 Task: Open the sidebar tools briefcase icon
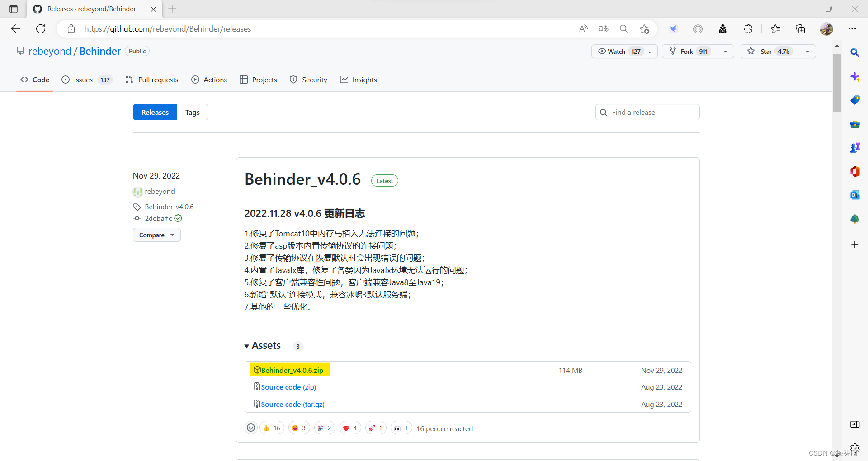point(855,124)
